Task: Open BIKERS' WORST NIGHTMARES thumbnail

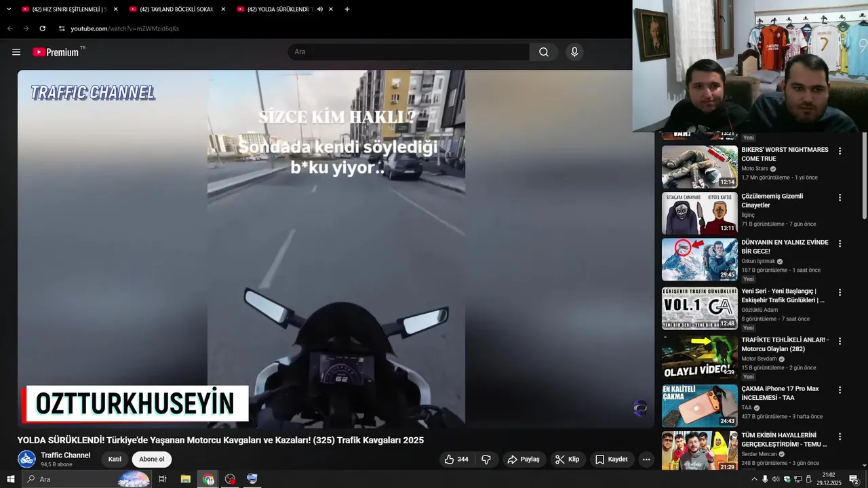Action: (x=699, y=167)
